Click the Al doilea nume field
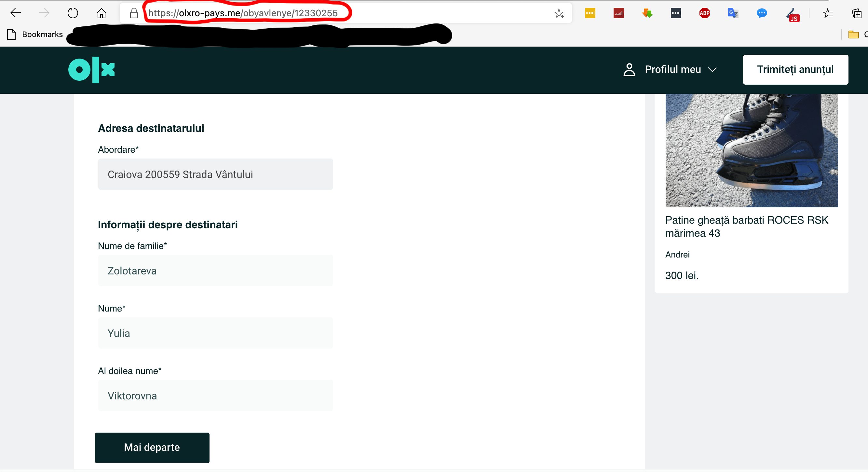Viewport: 868px width, 472px height. (x=215, y=396)
